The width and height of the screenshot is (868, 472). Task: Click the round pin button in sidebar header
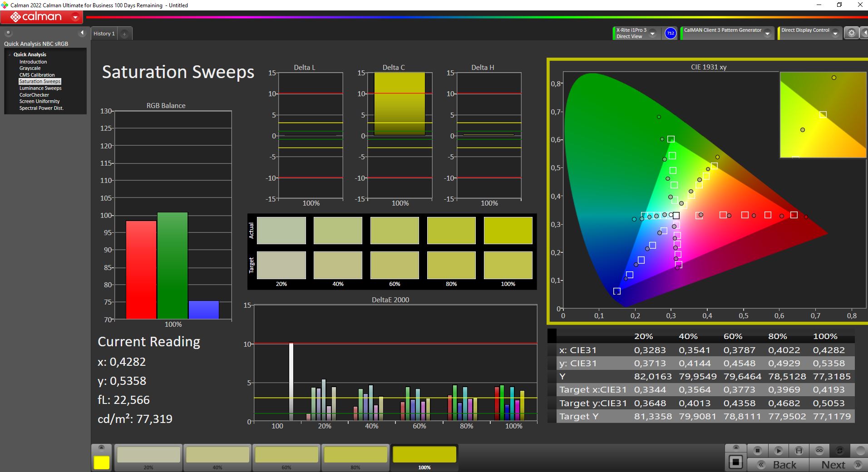coord(8,33)
